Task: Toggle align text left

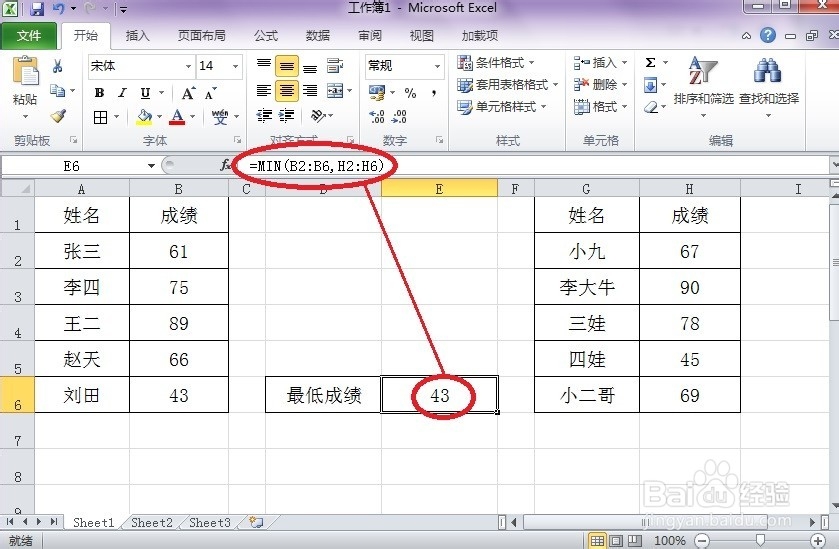Action: pyautogui.click(x=264, y=90)
